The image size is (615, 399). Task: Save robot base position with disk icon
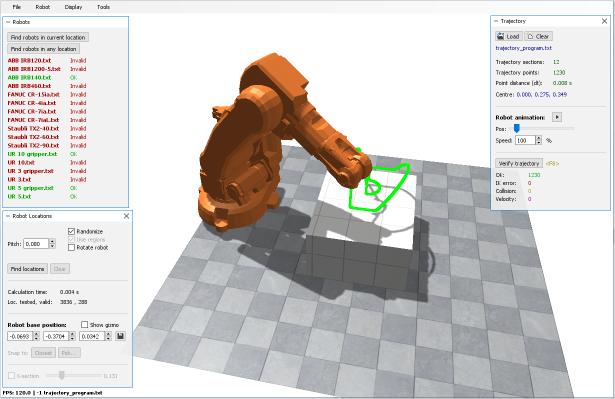coord(120,336)
